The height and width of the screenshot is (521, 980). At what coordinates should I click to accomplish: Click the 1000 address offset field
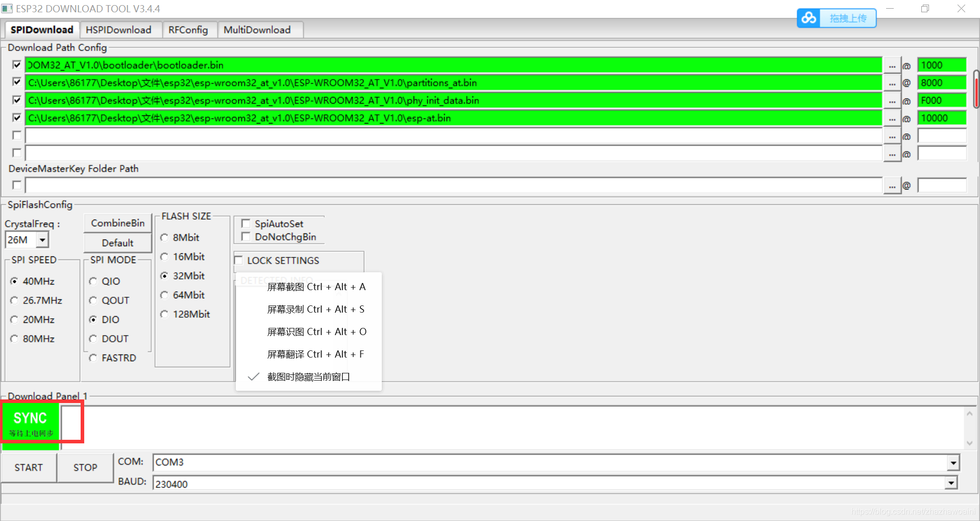coord(942,65)
